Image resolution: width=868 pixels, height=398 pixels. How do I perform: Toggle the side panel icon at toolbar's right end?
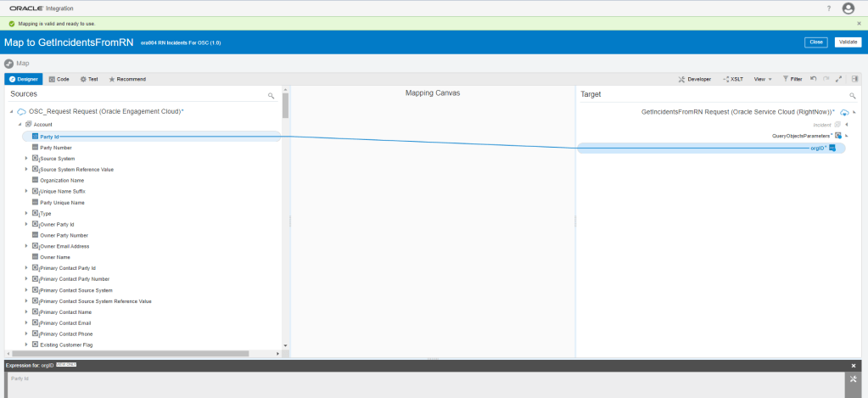855,79
